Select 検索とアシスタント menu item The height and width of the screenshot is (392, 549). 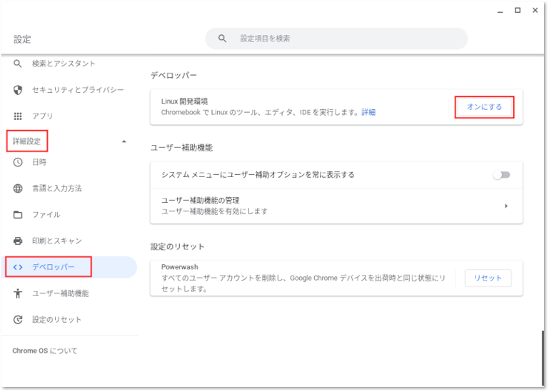tap(64, 64)
